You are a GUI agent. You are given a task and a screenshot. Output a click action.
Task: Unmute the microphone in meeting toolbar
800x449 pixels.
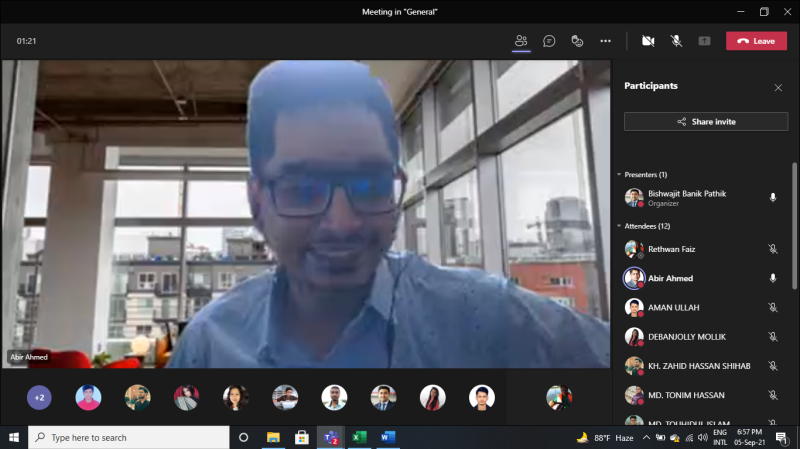[676, 41]
